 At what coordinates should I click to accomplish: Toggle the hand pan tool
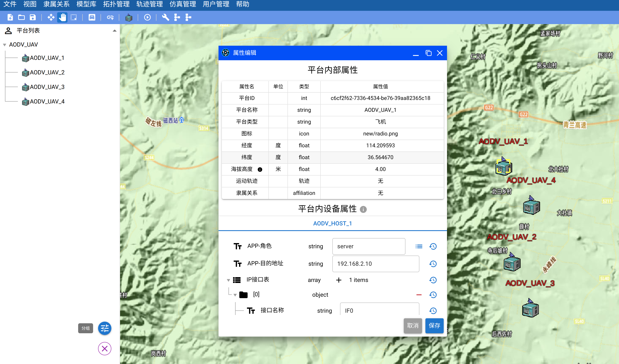point(62,17)
